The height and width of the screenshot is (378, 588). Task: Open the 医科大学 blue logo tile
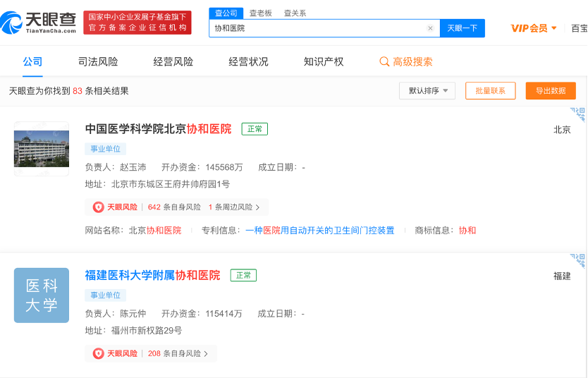[x=42, y=295]
